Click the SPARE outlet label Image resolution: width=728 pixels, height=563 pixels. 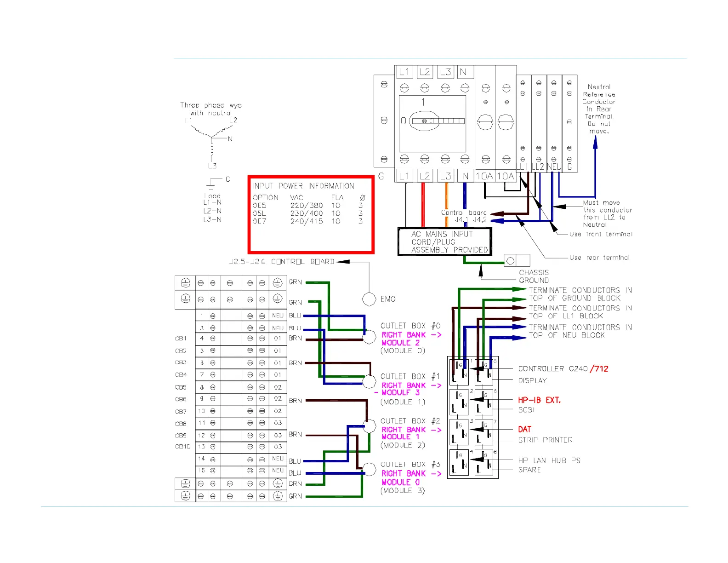tap(529, 470)
